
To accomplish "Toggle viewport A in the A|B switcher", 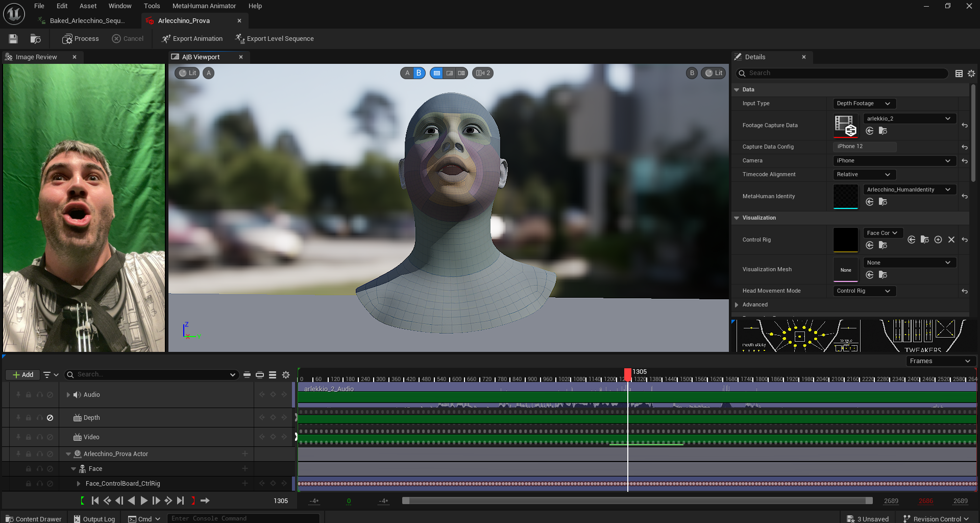I will [x=407, y=73].
